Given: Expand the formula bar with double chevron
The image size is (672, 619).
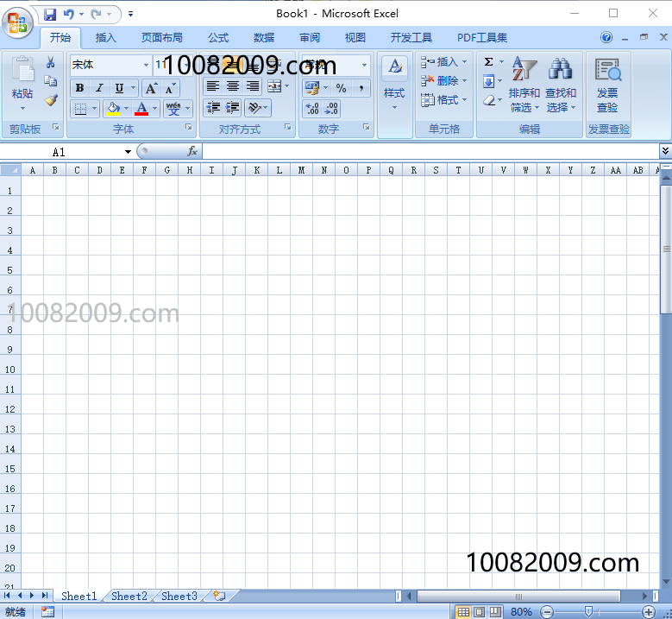Looking at the screenshot, I should (664, 151).
